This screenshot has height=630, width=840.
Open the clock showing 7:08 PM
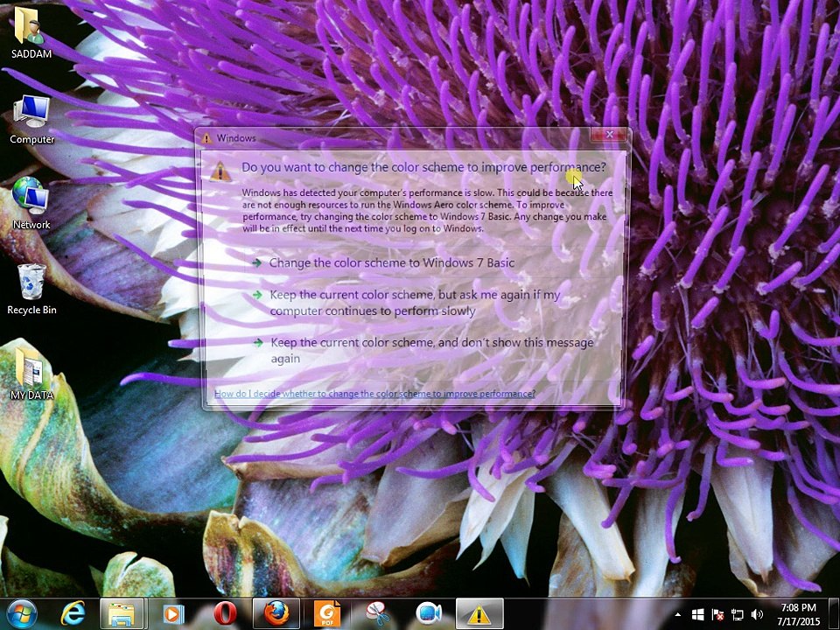[x=798, y=614]
